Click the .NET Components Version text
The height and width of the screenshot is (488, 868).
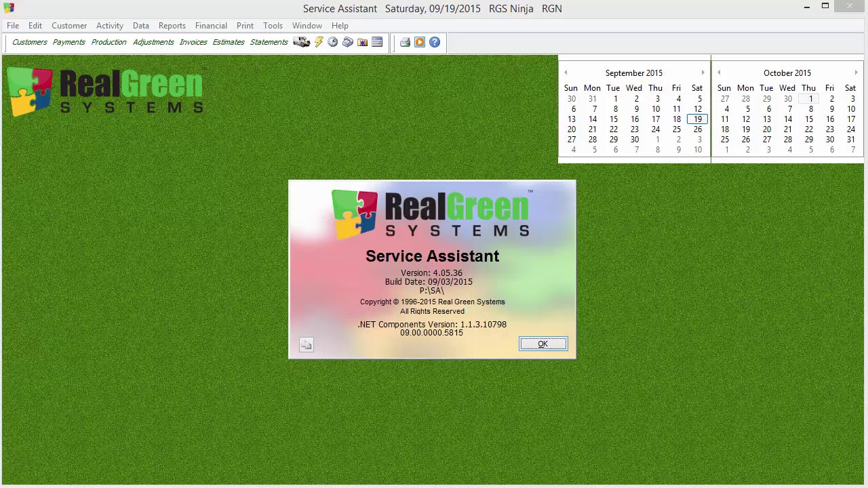(x=432, y=325)
